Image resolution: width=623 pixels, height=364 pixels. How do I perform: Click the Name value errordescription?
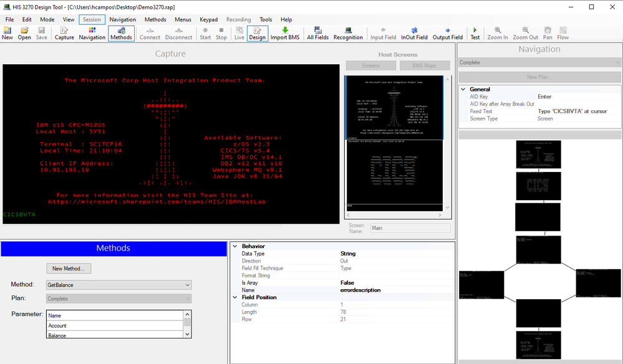(360, 290)
